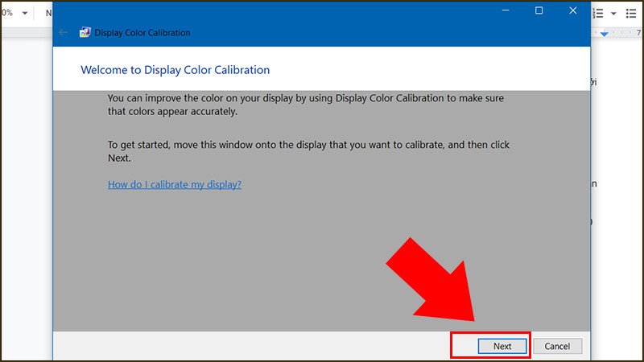
Task: Maximize the Display Color Calibration window
Action: click(539, 10)
